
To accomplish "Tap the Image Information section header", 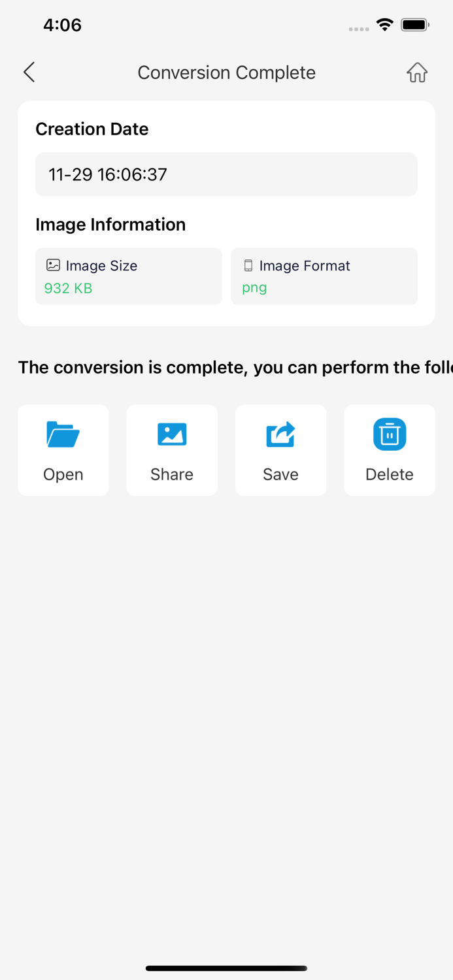I will [x=110, y=224].
